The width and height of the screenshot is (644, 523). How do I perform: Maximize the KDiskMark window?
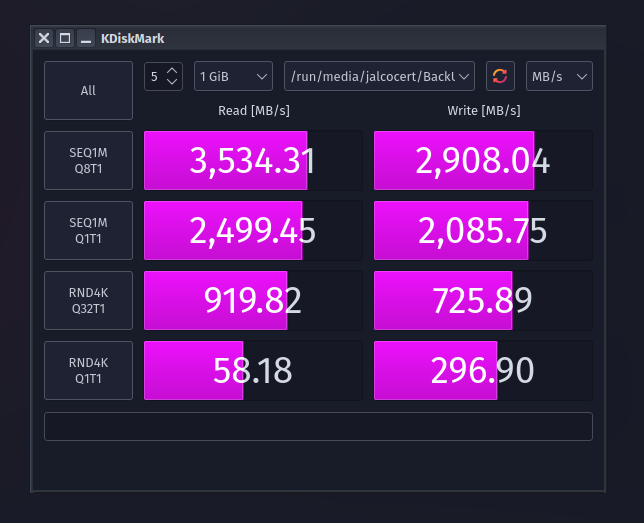pyautogui.click(x=65, y=38)
